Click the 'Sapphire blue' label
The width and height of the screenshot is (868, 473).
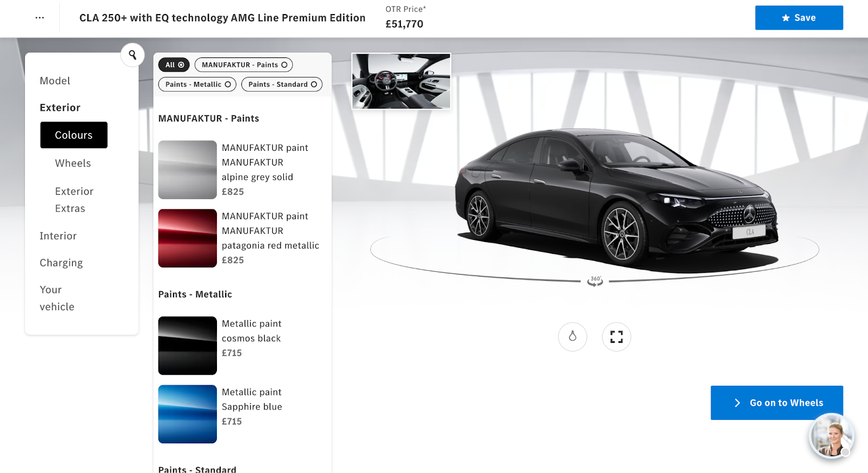coord(252,406)
